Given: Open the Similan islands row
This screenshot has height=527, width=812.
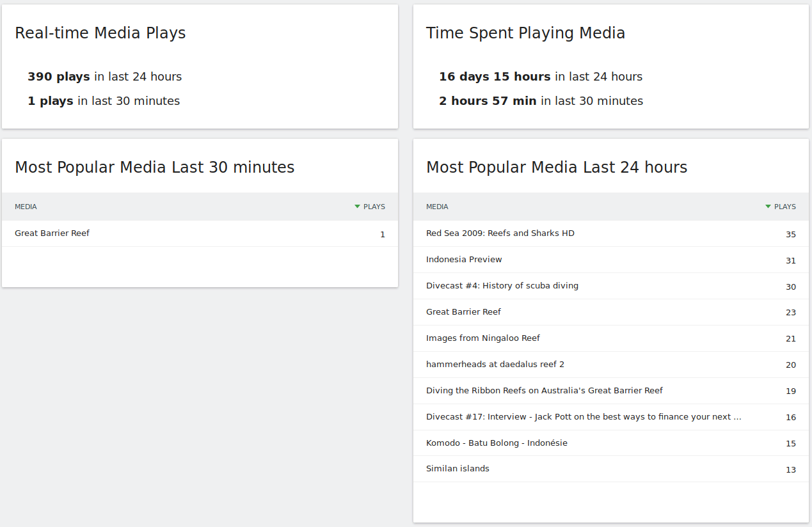Looking at the screenshot, I should point(458,469).
